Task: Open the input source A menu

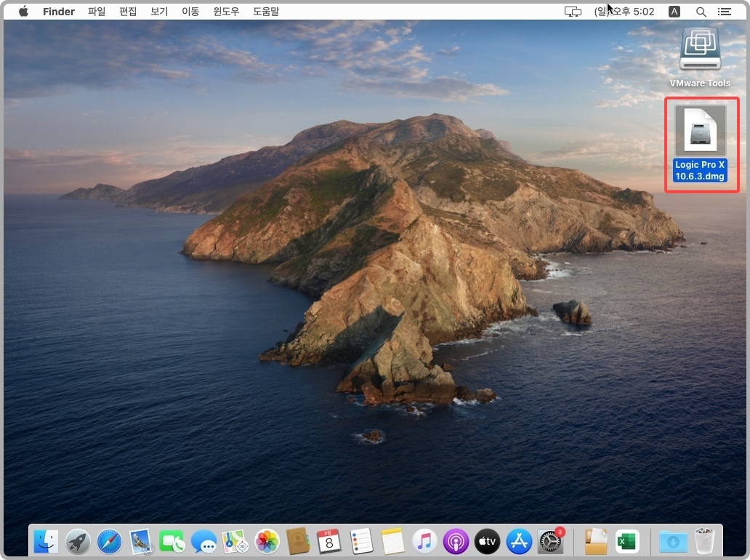Action: (674, 12)
